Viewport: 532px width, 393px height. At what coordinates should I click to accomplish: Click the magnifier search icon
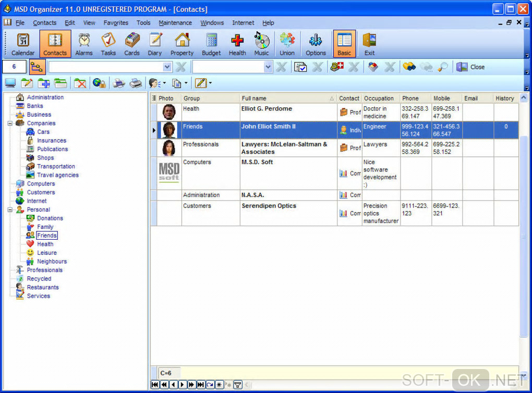pyautogui.click(x=442, y=67)
